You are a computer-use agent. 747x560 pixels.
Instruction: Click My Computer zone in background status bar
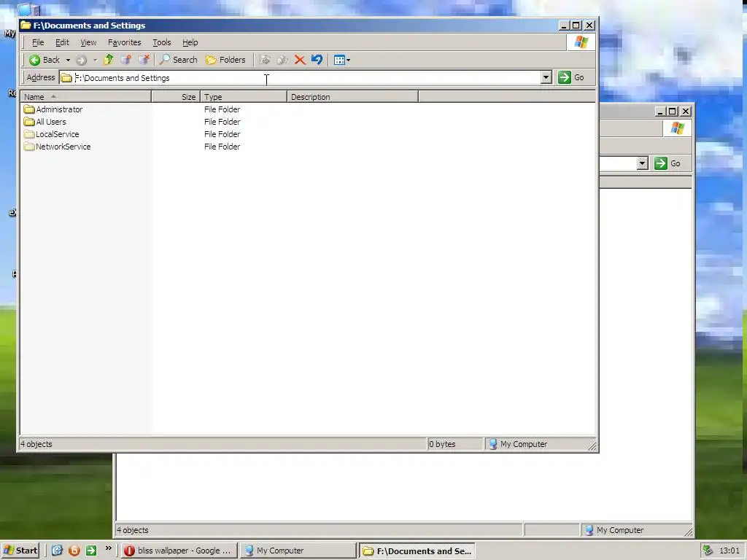pyautogui.click(x=614, y=530)
